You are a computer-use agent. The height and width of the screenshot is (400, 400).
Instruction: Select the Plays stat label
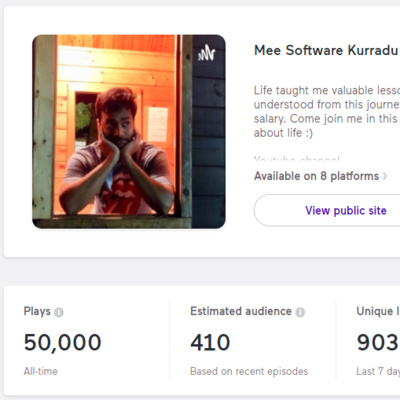click(x=37, y=311)
